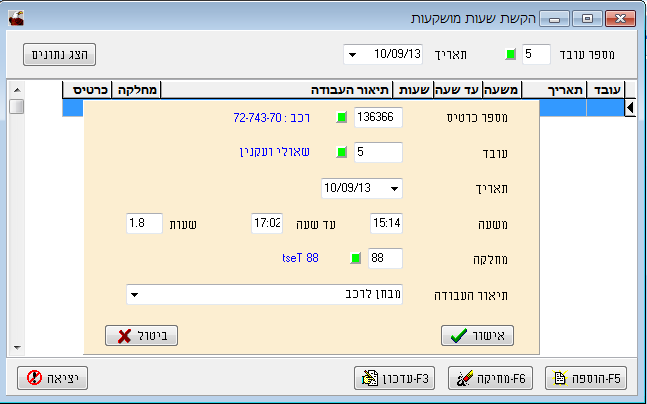
Task: Click the employee name שאולי ועקנין
Action: click(274, 152)
